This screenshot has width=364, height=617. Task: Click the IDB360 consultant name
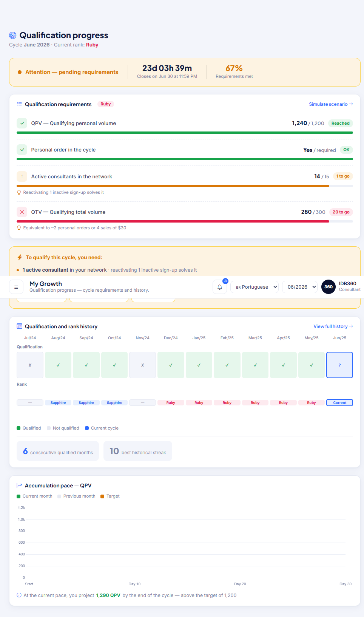pos(348,283)
